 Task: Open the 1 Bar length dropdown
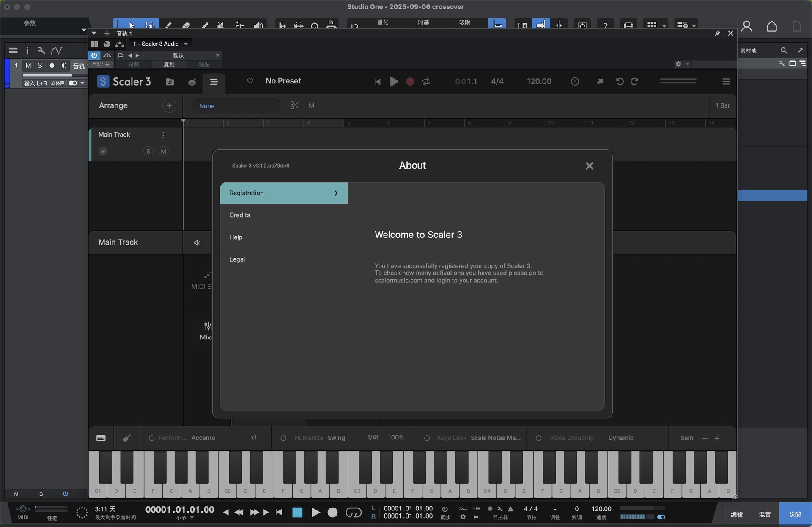coord(722,105)
